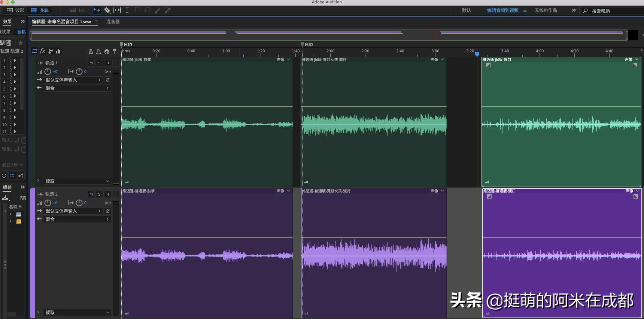Open 读取 automation dropdown on track 1
This screenshot has height=319, width=644.
[x=77, y=181]
